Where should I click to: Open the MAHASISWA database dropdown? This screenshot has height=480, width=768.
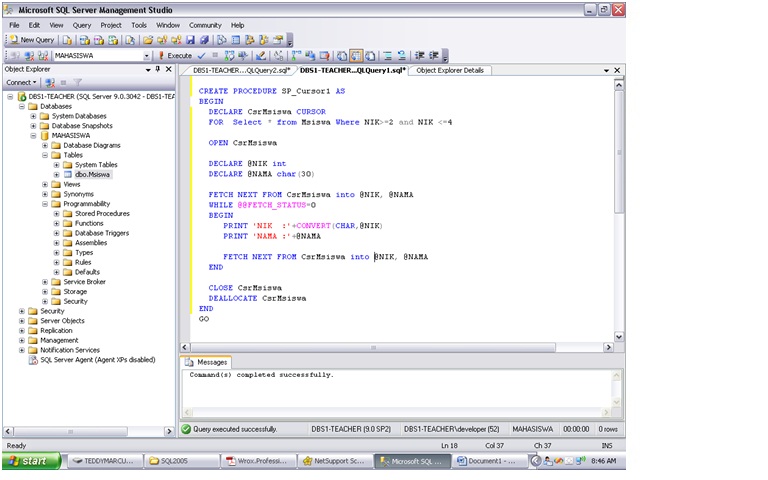pos(146,56)
